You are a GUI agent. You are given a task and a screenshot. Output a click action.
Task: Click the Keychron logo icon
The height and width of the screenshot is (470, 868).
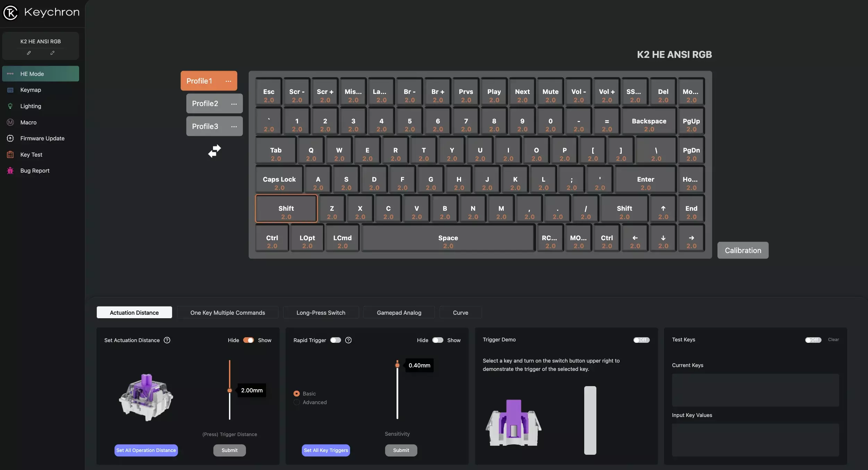10,13
